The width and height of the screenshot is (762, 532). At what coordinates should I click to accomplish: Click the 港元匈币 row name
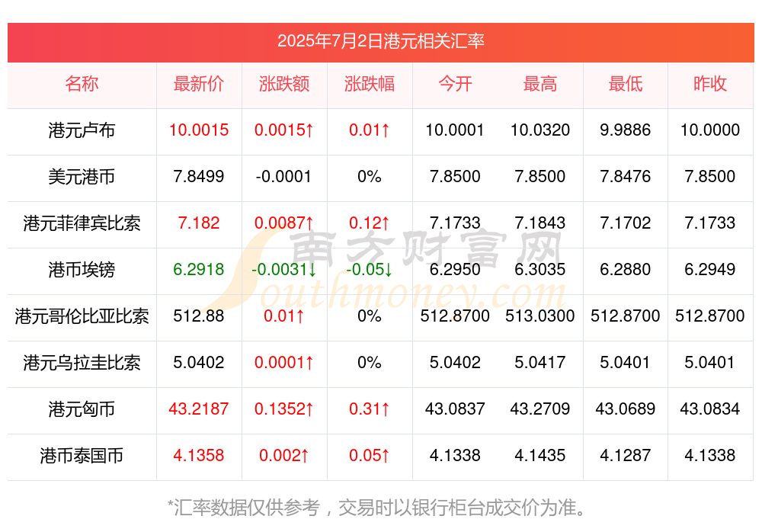click(82, 409)
